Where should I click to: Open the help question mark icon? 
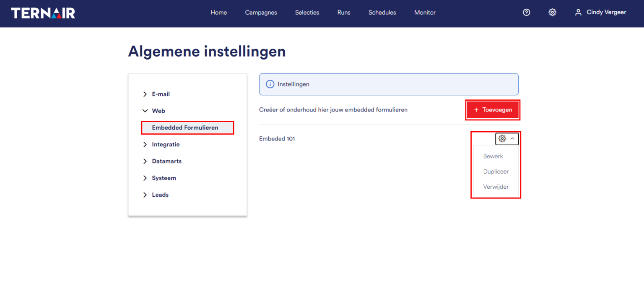[527, 13]
